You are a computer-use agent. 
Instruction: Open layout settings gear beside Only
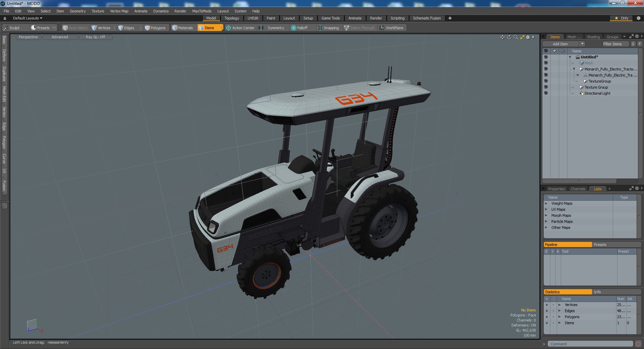[x=638, y=18]
